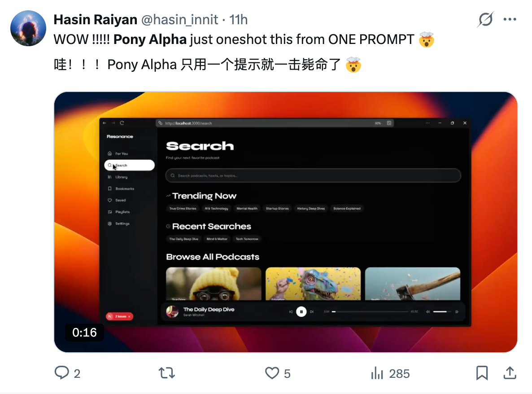
Task: Bookmark this post
Action: coord(482,373)
